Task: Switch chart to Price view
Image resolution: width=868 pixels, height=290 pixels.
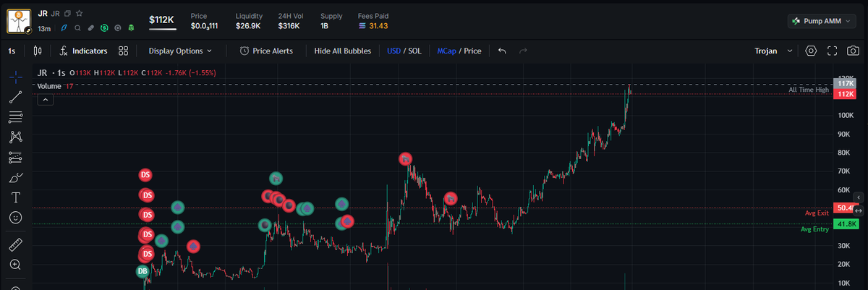Action: pos(472,51)
